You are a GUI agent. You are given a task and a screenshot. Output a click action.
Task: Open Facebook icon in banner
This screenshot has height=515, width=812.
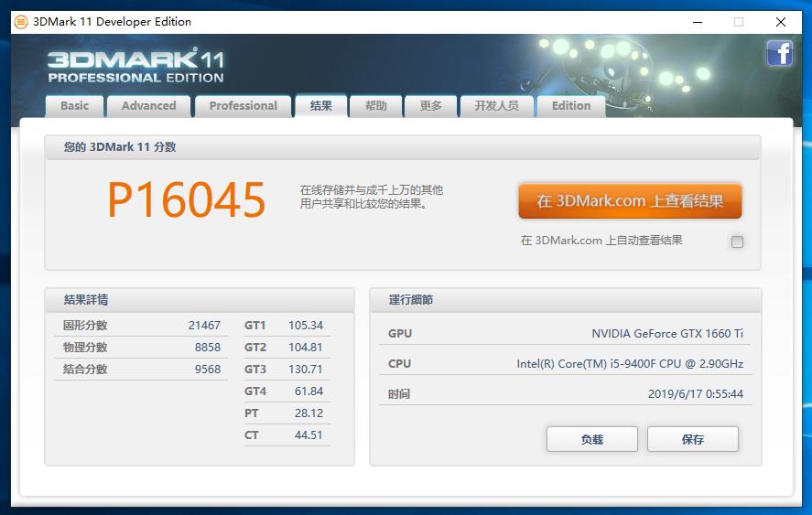click(780, 53)
